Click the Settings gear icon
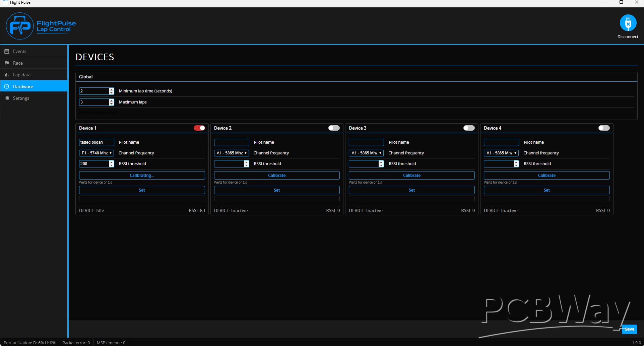 click(x=7, y=98)
